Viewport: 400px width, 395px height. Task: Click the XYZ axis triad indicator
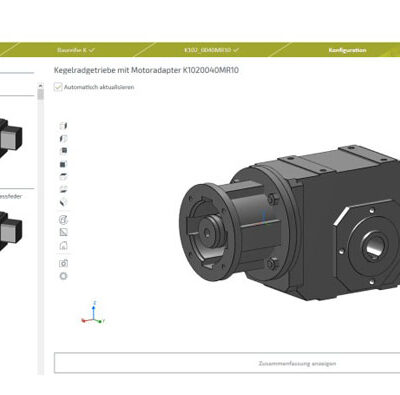tap(93, 313)
